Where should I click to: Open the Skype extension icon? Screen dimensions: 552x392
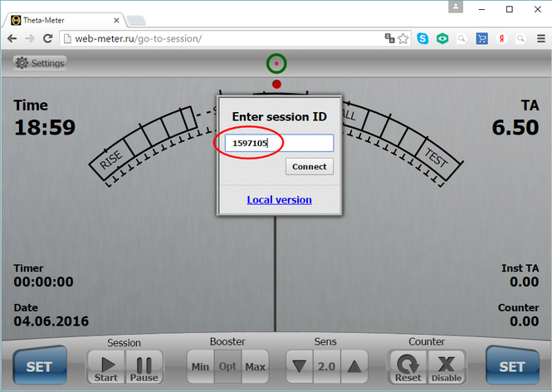[x=423, y=38]
